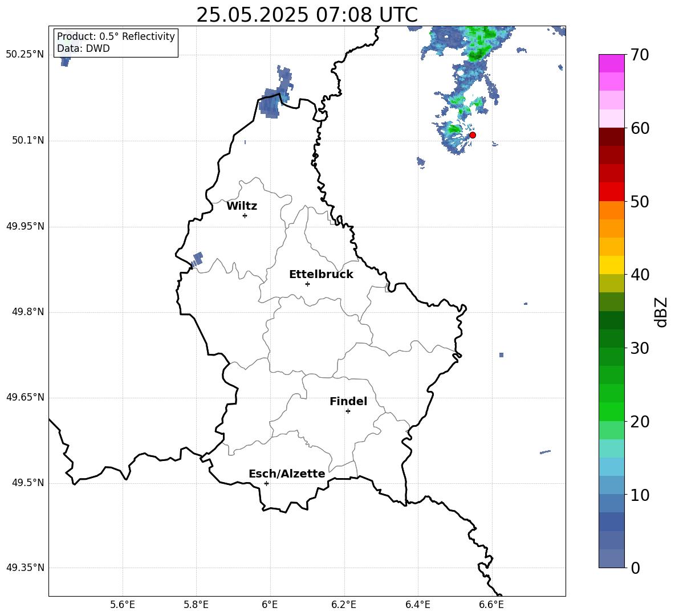Click the 49.95°N latitude label
Screen dimensions: 675x616
pos(25,226)
